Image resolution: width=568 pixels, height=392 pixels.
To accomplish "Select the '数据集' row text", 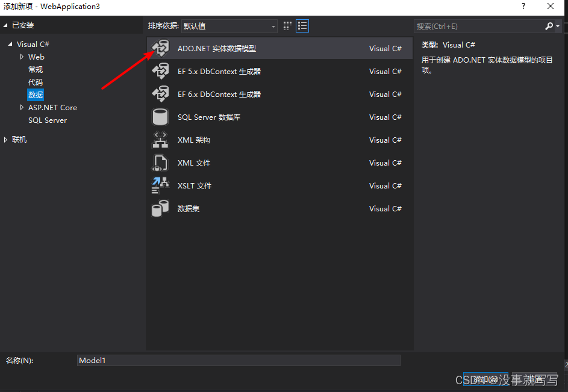I will 189,208.
